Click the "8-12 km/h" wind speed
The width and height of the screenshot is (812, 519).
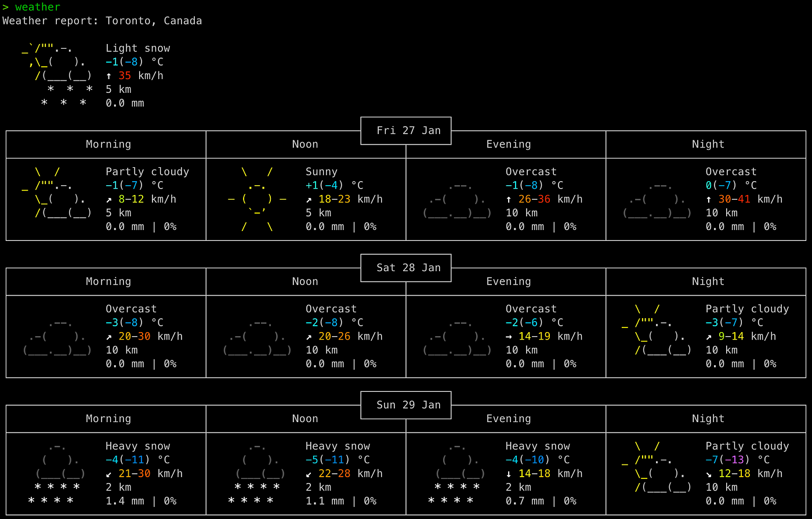[147, 199]
